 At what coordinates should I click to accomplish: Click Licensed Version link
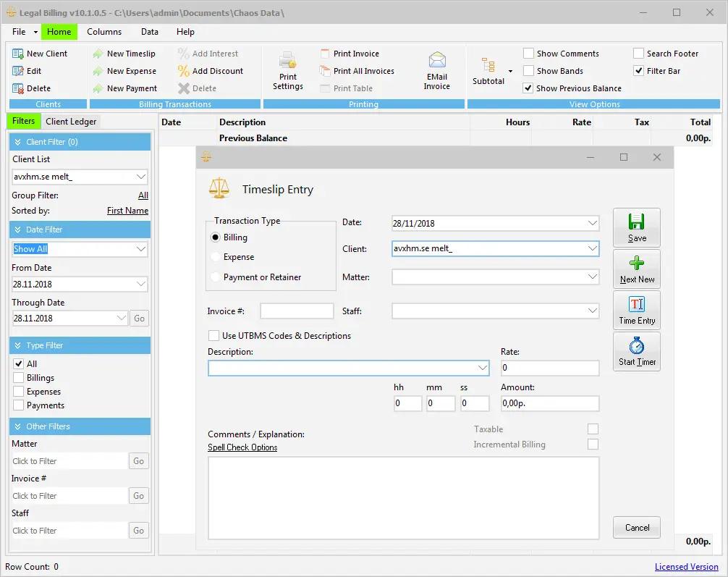point(686,567)
